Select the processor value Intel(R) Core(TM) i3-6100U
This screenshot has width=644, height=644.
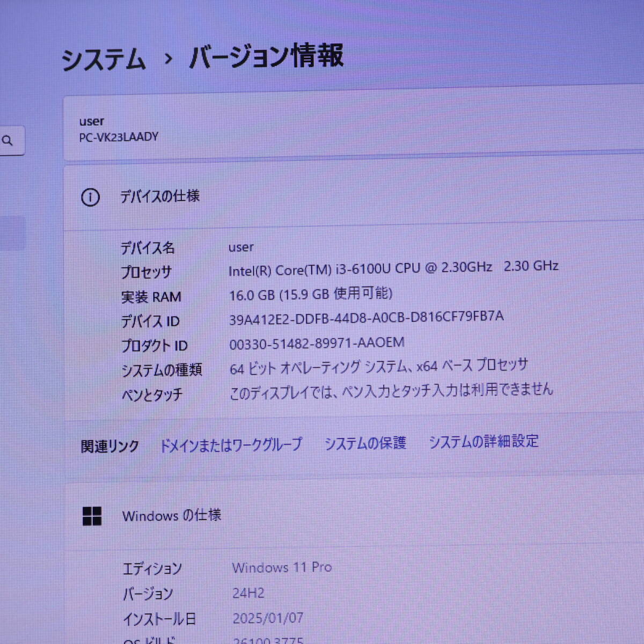(x=393, y=268)
